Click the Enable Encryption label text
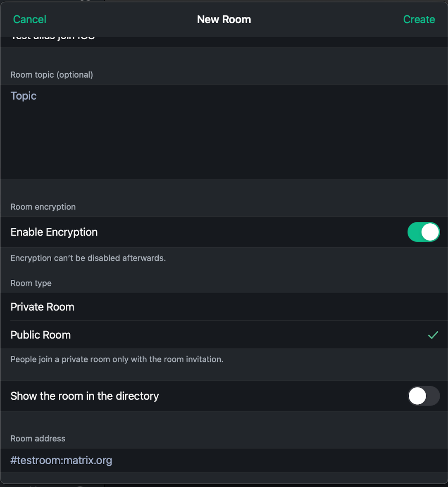This screenshot has height=487, width=448. (x=54, y=232)
